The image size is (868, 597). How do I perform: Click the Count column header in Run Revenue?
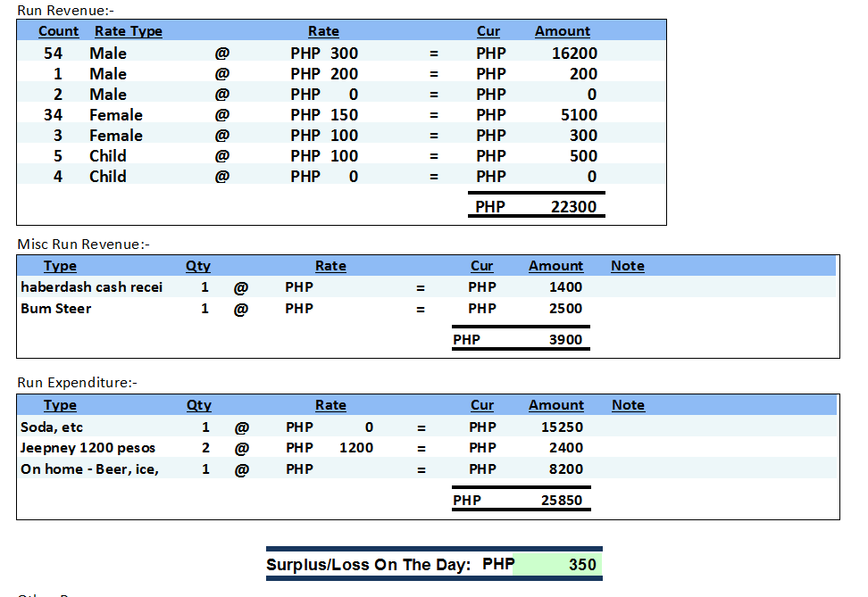click(x=59, y=31)
